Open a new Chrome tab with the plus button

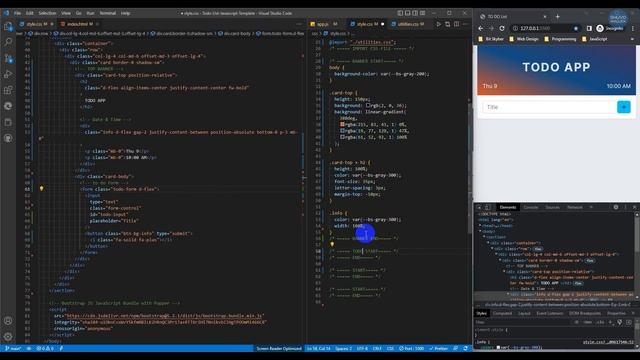(557, 17)
